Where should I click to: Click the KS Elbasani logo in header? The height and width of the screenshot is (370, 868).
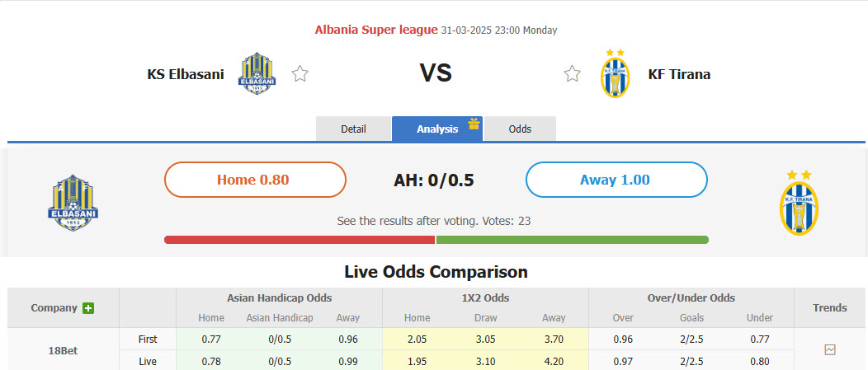[x=257, y=74]
